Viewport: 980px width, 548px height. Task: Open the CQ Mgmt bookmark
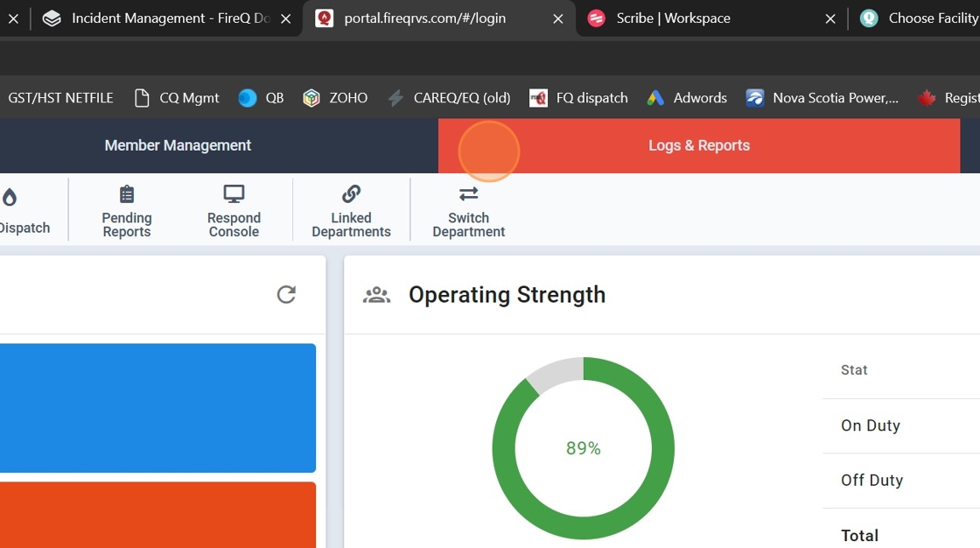[x=177, y=98]
